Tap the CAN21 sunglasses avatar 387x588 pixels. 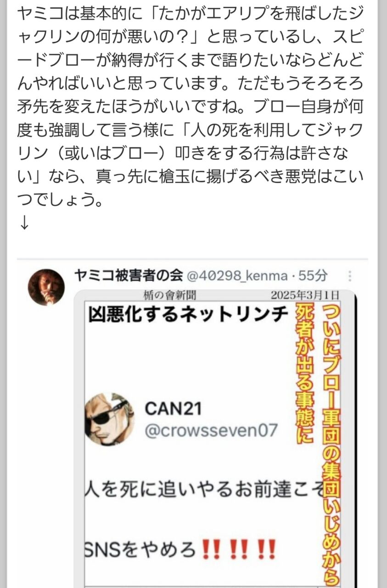click(x=109, y=419)
